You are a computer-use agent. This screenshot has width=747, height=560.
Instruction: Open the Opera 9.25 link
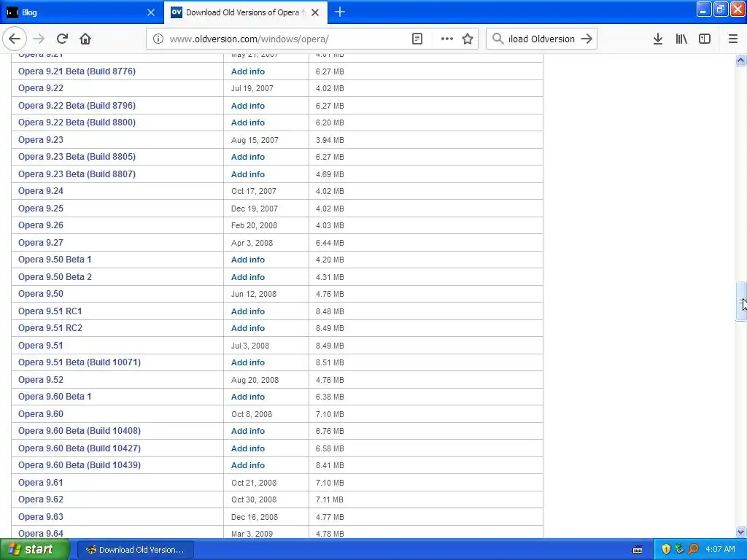pyautogui.click(x=41, y=209)
